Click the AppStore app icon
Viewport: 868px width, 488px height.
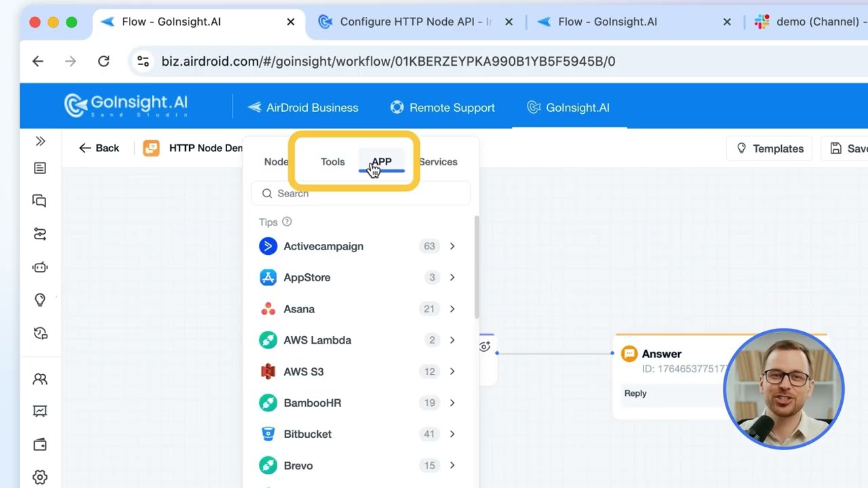coord(268,277)
